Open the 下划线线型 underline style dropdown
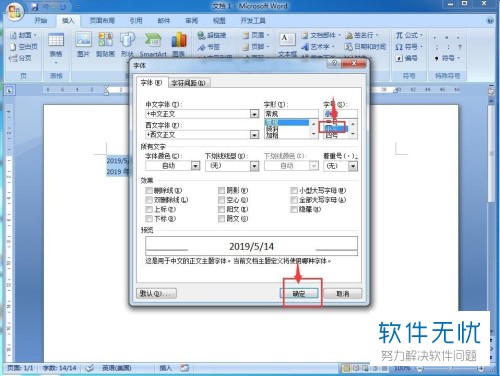 click(x=254, y=166)
